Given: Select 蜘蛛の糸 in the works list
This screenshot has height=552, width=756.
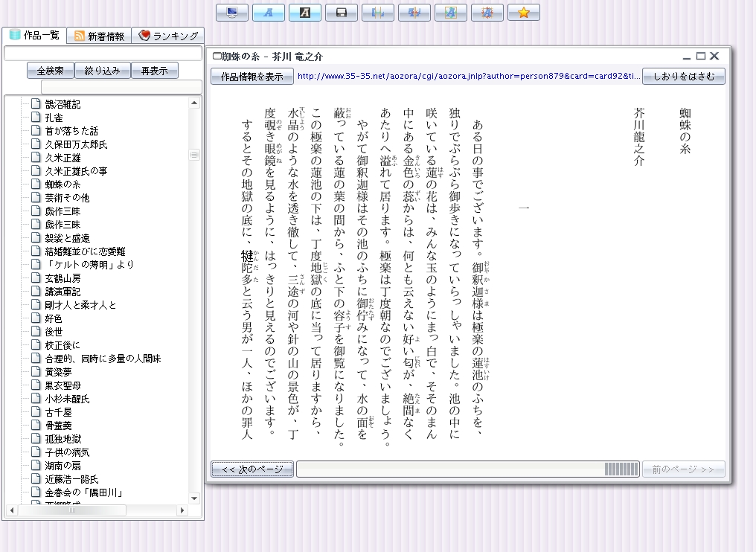Looking at the screenshot, I should [63, 184].
